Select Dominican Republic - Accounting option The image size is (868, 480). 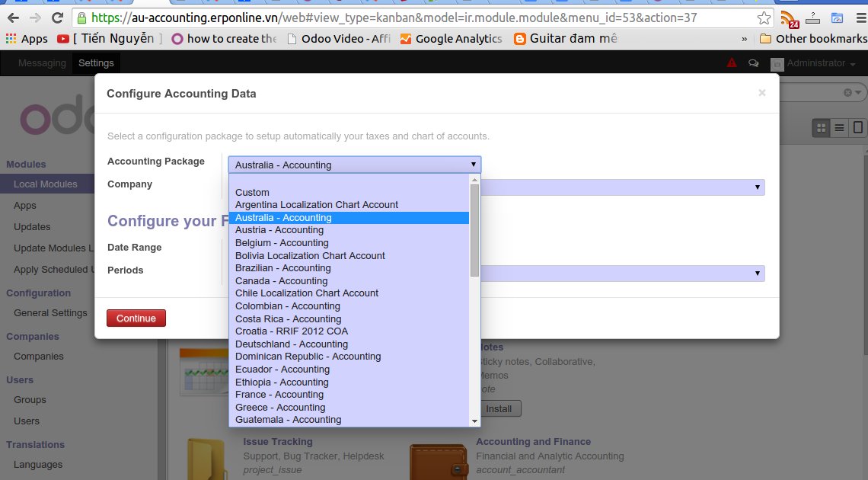349,357
